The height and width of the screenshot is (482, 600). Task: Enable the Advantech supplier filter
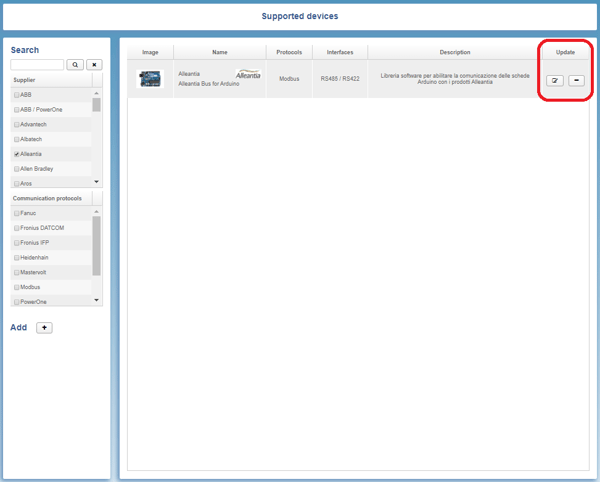(16, 125)
